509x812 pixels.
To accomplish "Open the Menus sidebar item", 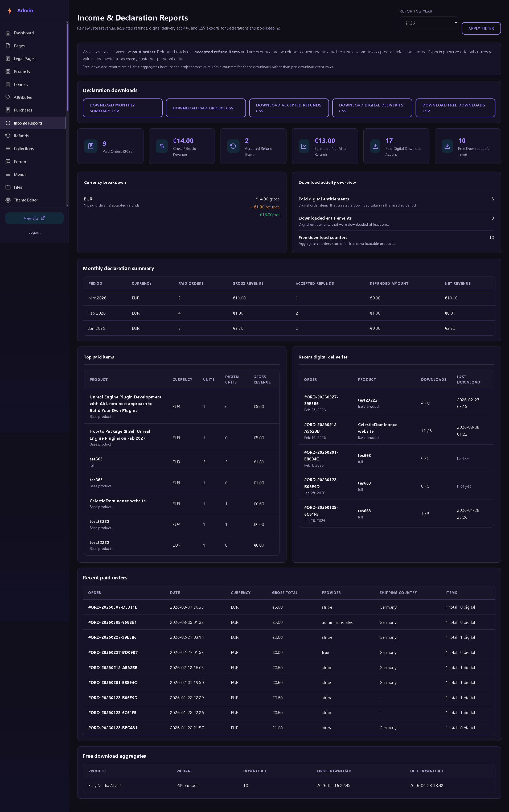I will 33,174.
